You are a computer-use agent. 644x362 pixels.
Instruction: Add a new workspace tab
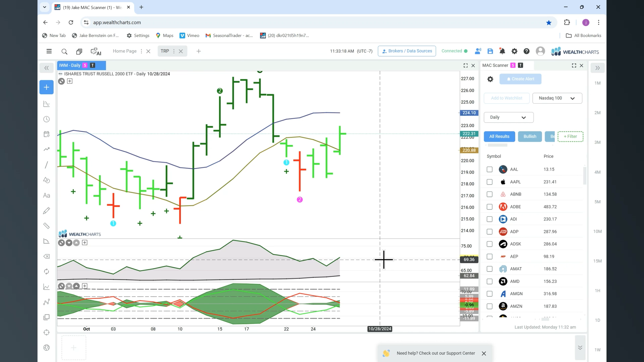[x=199, y=51]
